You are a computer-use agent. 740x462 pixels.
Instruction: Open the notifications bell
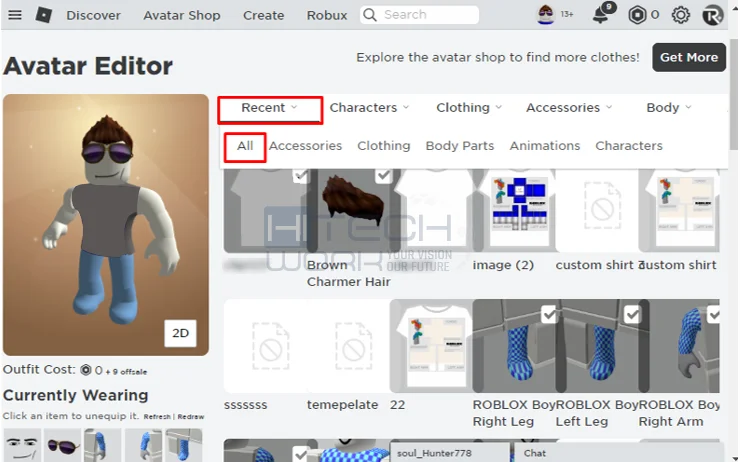(x=601, y=15)
